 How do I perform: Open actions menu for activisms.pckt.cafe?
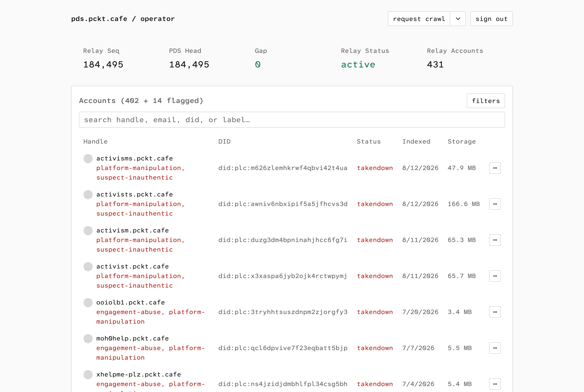point(495,168)
